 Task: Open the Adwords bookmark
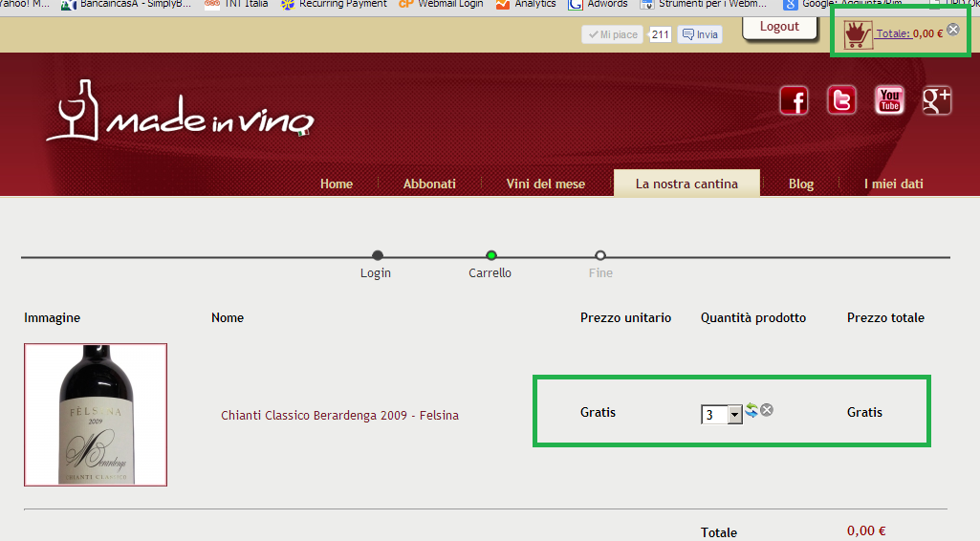coord(599,5)
